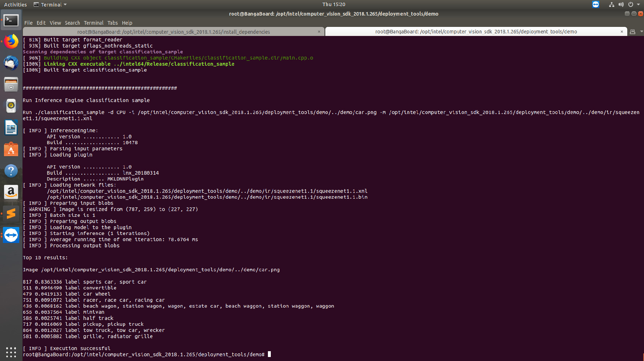
Task: Open the View menu
Action: click(55, 23)
